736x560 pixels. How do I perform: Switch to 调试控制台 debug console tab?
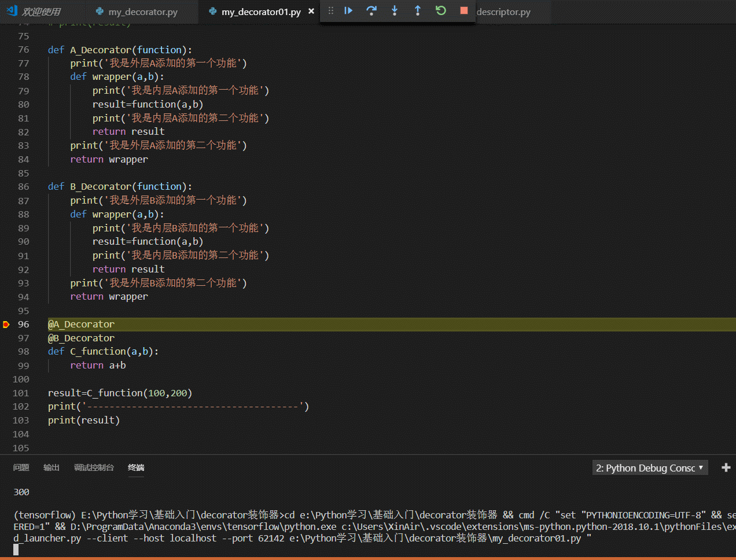click(x=94, y=467)
